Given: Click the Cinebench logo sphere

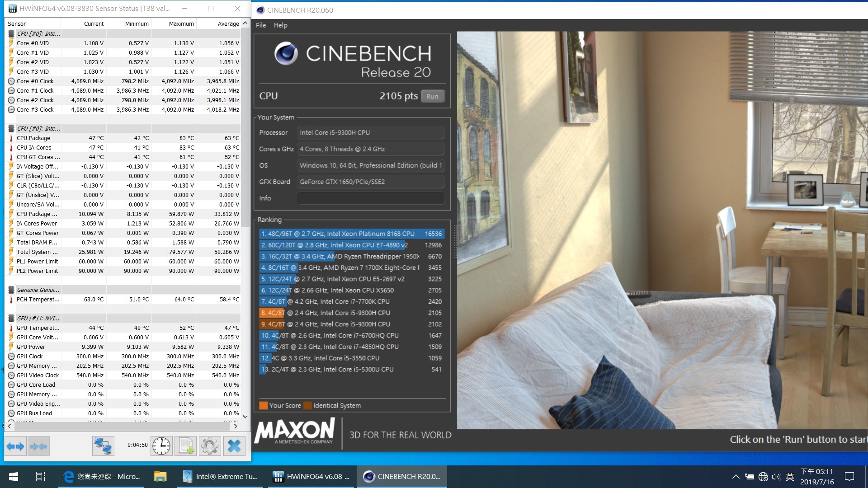Looking at the screenshot, I should (x=286, y=53).
